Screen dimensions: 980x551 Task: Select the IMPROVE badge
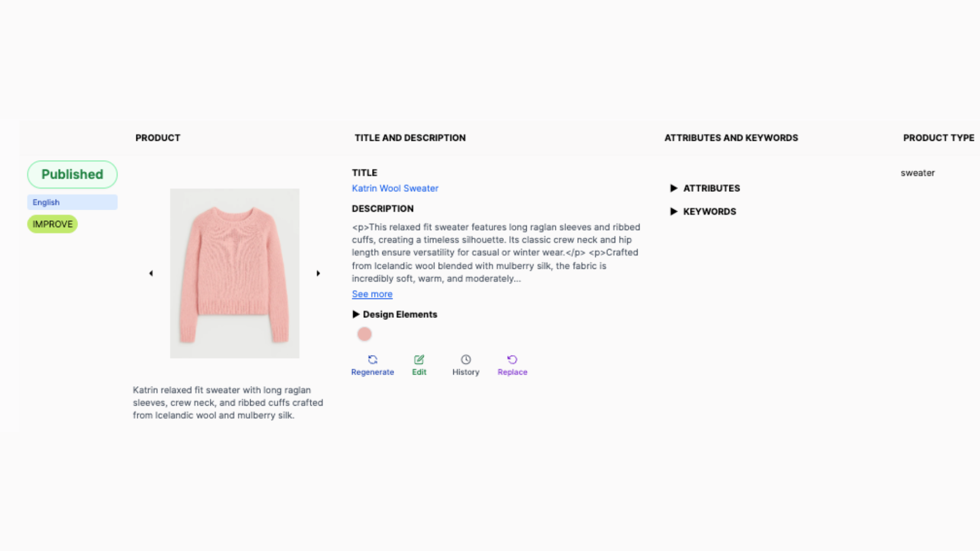(52, 224)
